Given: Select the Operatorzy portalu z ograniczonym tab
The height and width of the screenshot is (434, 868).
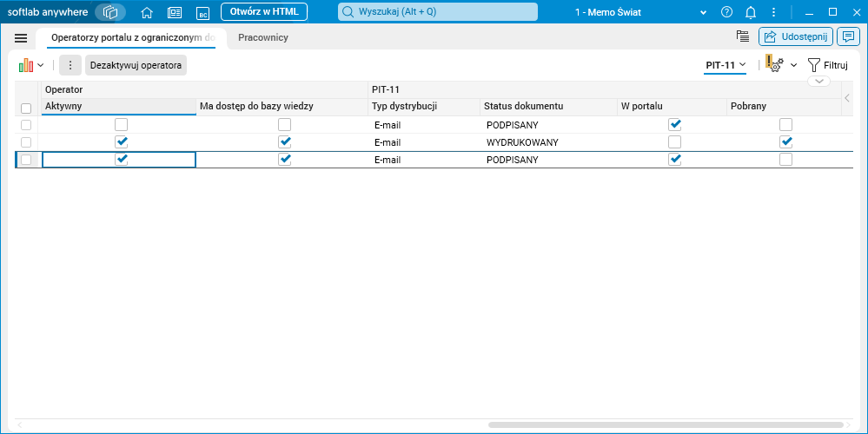Looking at the screenshot, I should click(x=133, y=37).
